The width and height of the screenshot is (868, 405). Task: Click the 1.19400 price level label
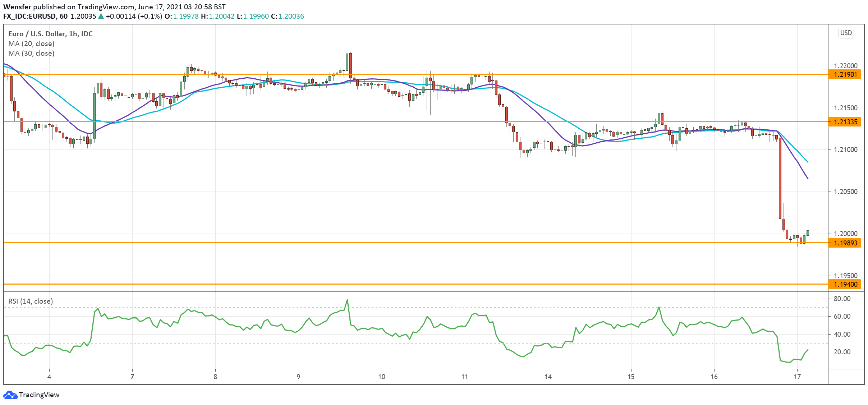[x=845, y=285]
